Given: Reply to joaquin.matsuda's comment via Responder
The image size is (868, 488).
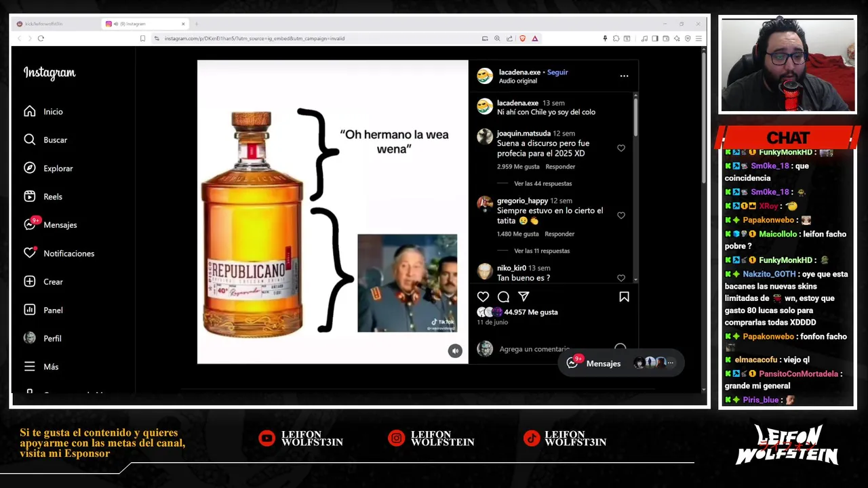Looking at the screenshot, I should [x=560, y=167].
